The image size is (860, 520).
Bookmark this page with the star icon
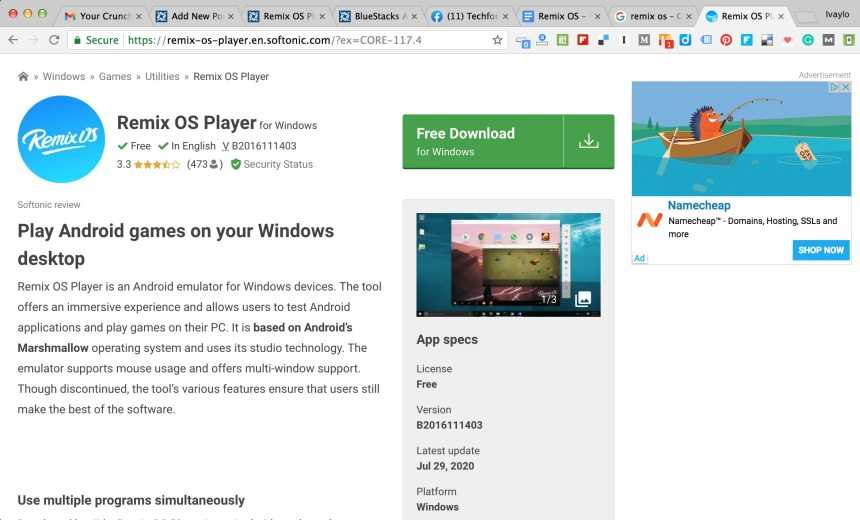[497, 40]
